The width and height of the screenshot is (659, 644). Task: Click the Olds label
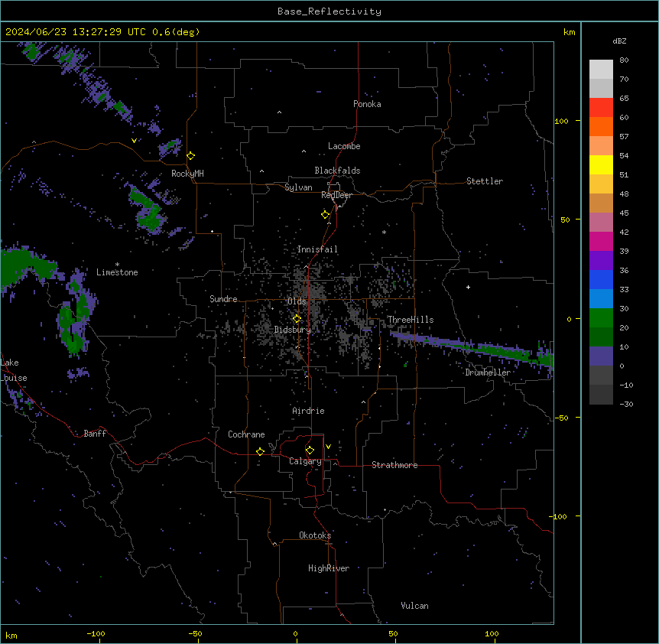(297, 301)
